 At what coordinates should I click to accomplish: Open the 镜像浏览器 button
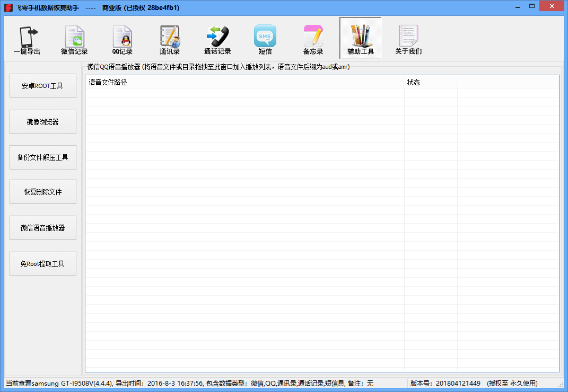(42, 122)
